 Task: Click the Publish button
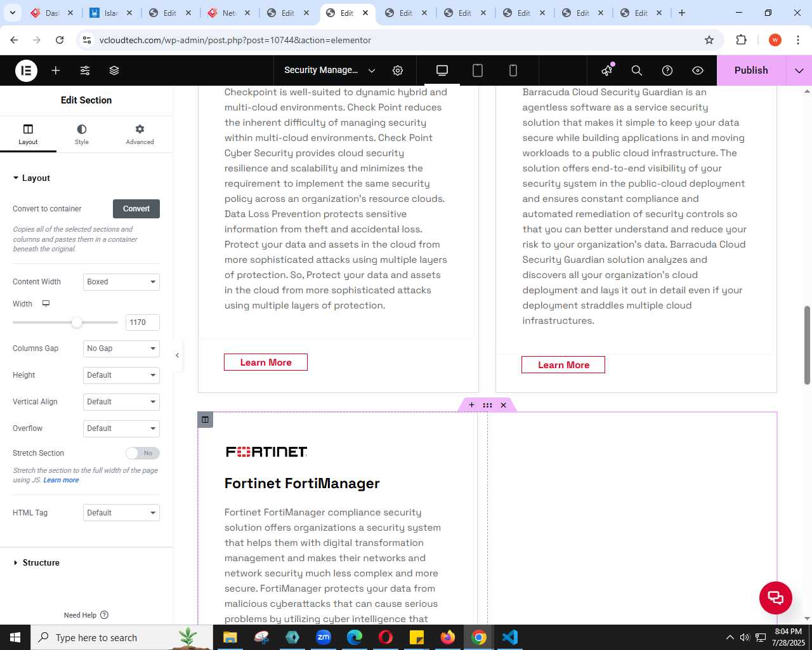coord(751,70)
